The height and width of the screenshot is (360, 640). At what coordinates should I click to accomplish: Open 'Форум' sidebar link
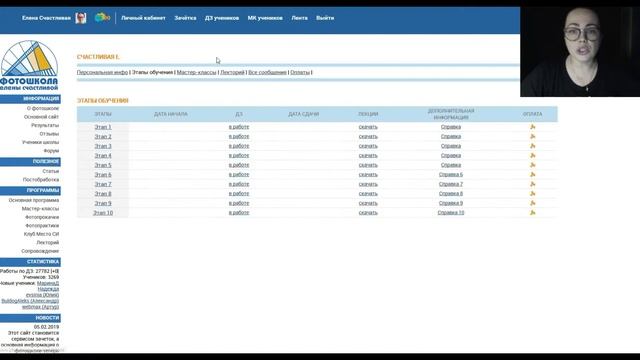[51, 151]
